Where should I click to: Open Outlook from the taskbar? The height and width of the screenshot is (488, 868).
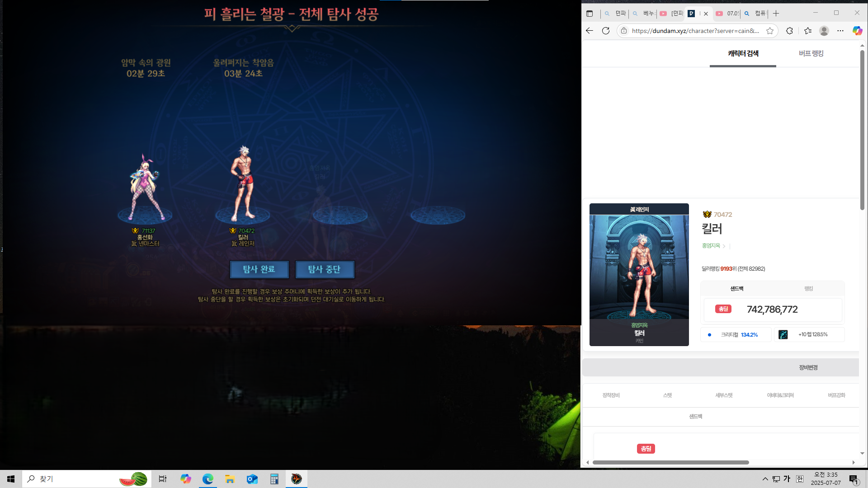252,479
